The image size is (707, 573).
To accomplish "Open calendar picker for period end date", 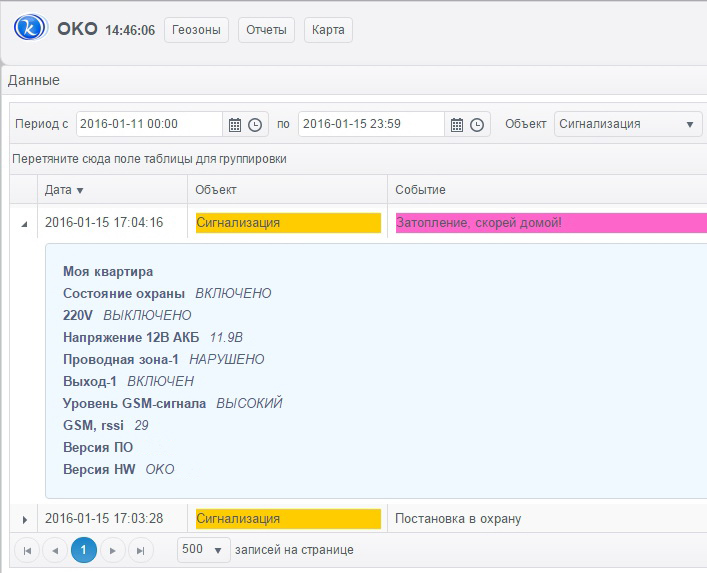I will pos(457,125).
